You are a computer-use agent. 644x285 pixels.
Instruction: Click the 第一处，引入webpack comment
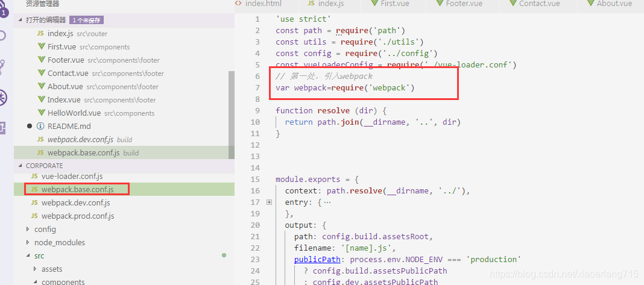tap(324, 77)
